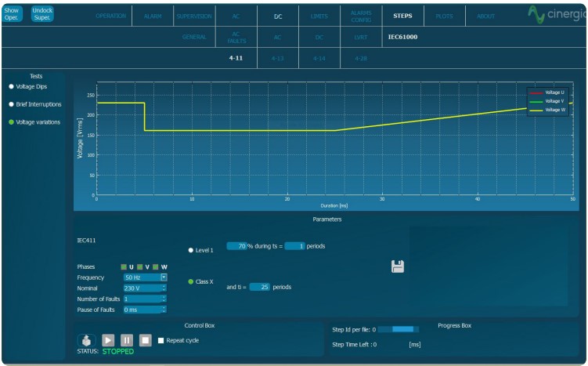Screen dimensions: 588x366
Task: Open the Frequency 50 Hz dropdown
Action: tap(164, 277)
